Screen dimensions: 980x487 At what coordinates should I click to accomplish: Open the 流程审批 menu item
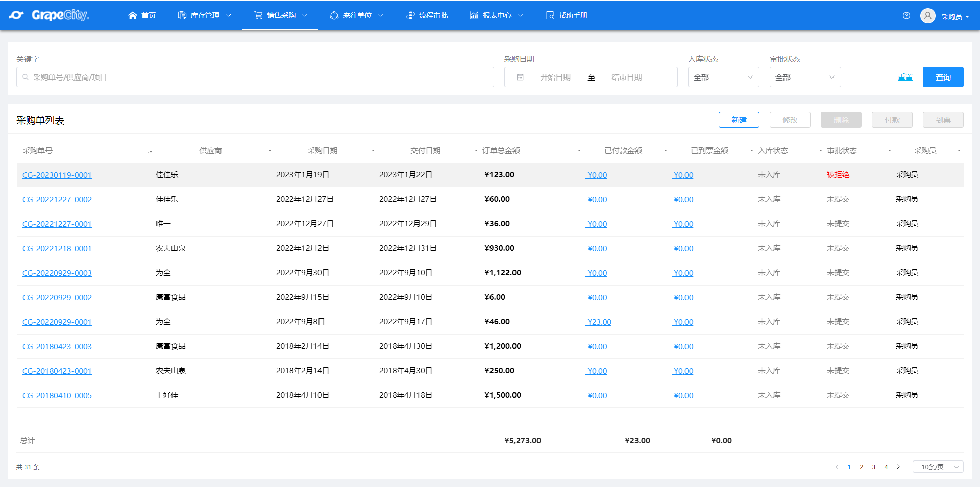[x=427, y=15]
